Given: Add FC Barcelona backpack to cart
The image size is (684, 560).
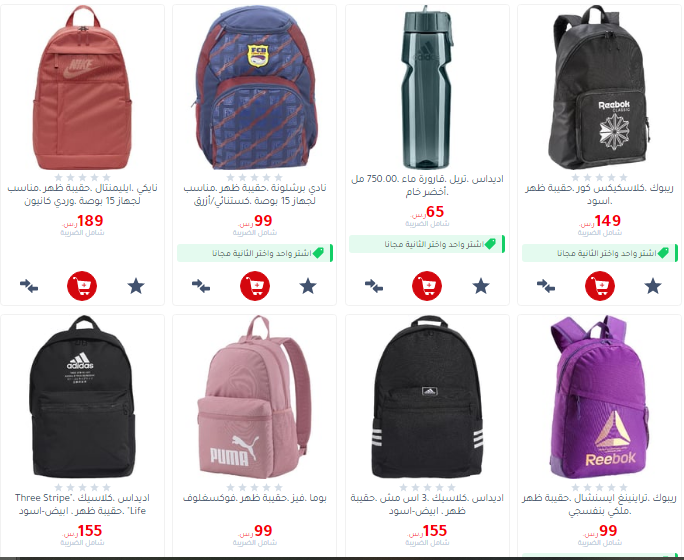Looking at the screenshot, I should [x=255, y=286].
